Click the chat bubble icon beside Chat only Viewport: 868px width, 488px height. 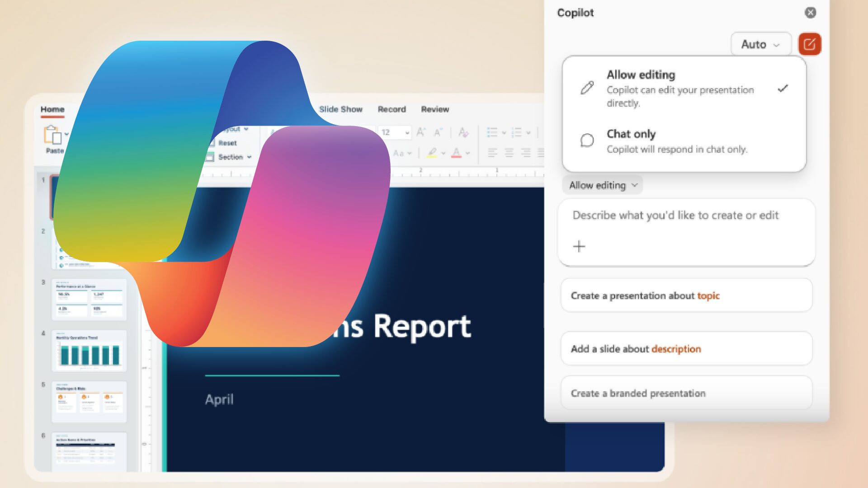pos(587,141)
